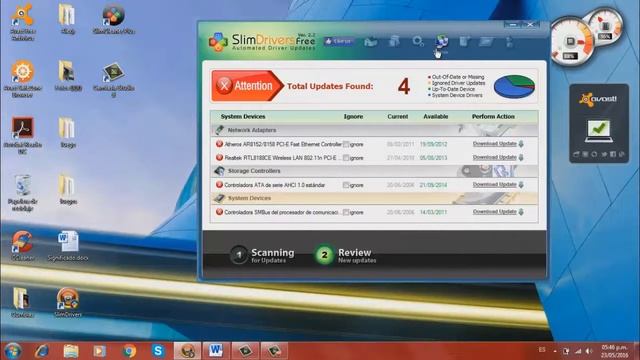Click the System Device Drivers legend entry
640x360 pixels.
[455, 95]
